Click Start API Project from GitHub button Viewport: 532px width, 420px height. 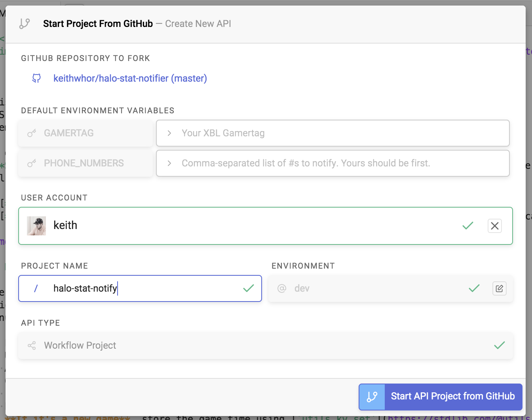441,397
